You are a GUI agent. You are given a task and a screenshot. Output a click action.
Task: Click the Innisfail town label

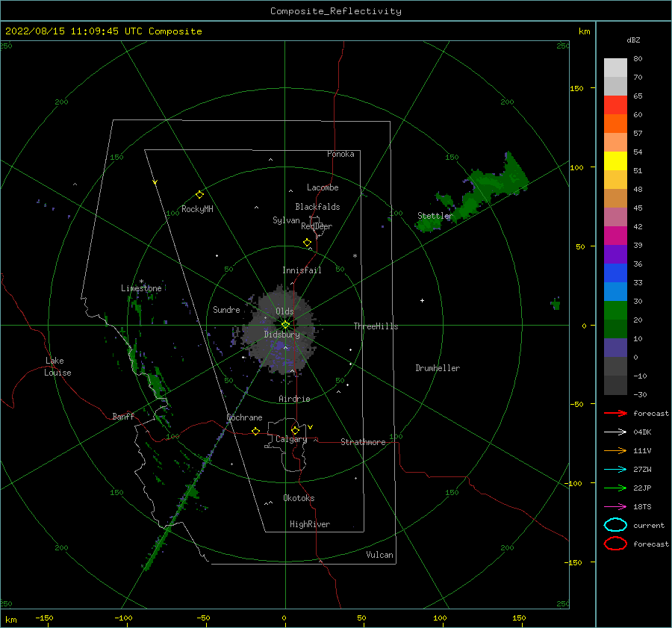click(302, 270)
